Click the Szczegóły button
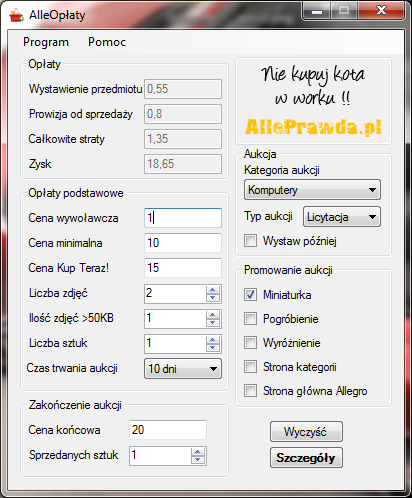Screen dimensions: 412x498 click(x=306, y=458)
